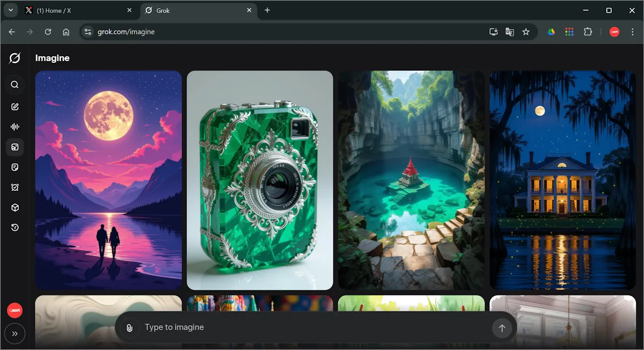This screenshot has height=350, width=644.
Task: Open the Extensions puzzle piece icon
Action: [x=588, y=32]
